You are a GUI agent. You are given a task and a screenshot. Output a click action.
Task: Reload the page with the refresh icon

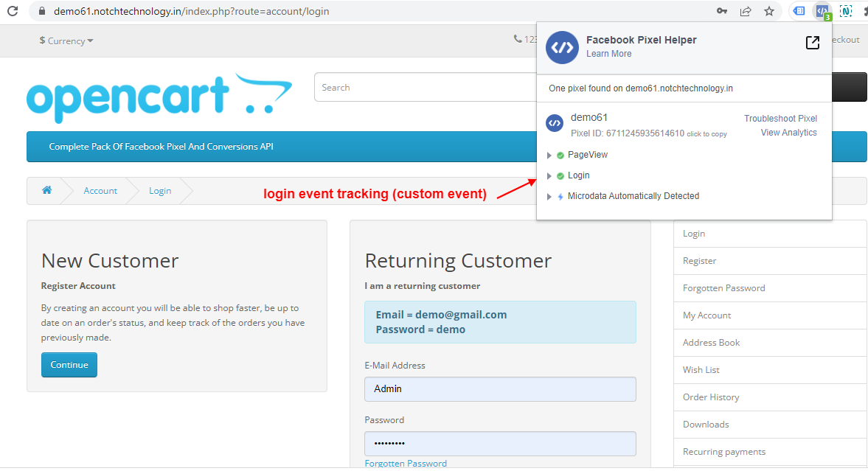pos(13,11)
